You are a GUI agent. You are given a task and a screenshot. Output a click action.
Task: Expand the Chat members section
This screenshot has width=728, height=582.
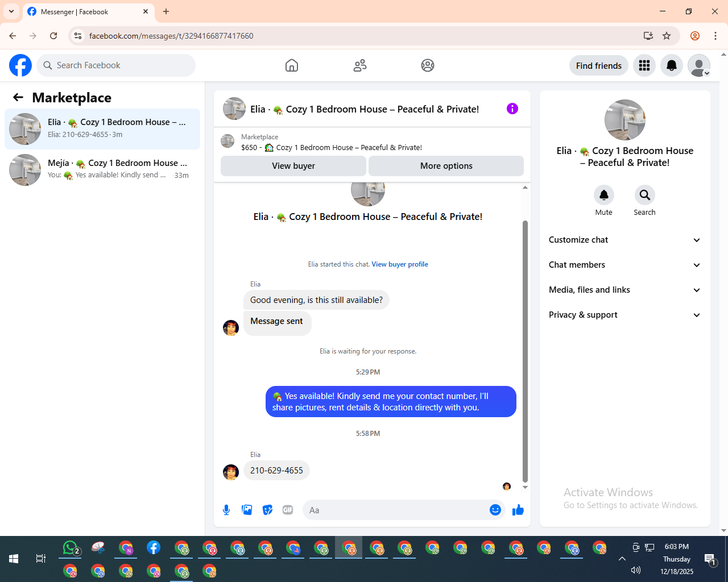[625, 265]
